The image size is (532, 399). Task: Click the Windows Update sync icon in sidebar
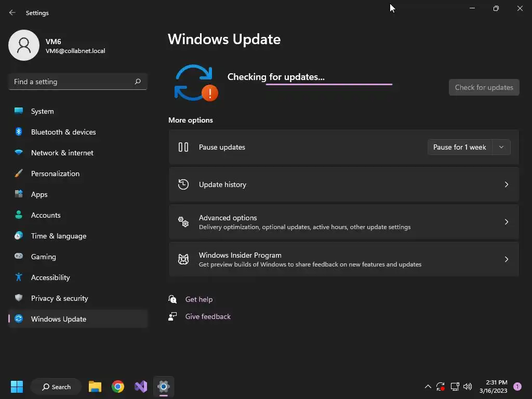(x=19, y=318)
